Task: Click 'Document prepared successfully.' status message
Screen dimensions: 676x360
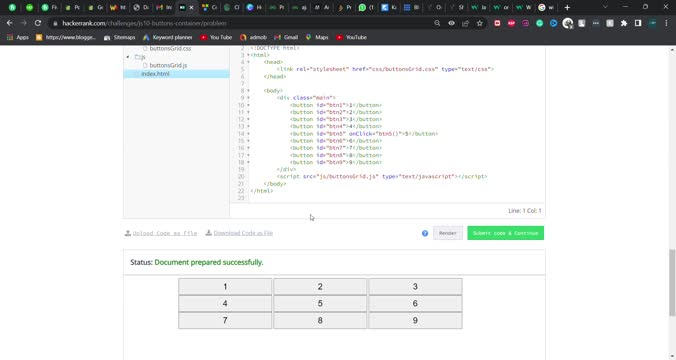Action: click(x=209, y=262)
